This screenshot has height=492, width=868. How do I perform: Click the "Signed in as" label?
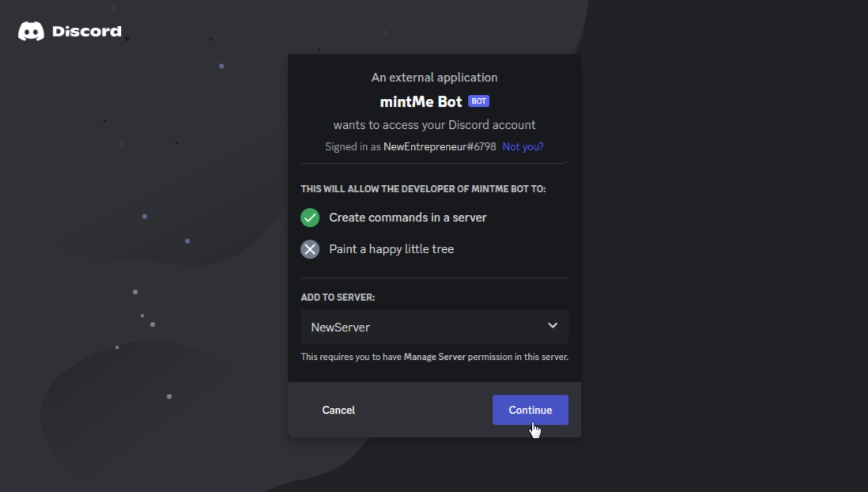point(353,147)
